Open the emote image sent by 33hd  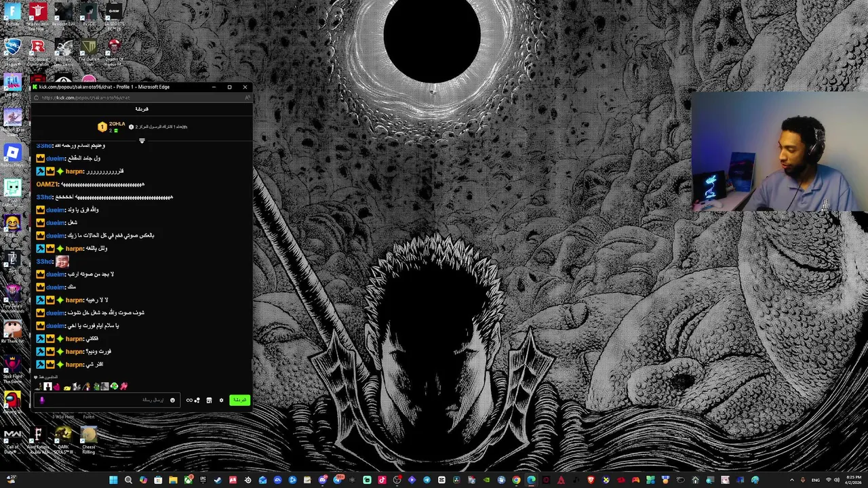pos(62,261)
